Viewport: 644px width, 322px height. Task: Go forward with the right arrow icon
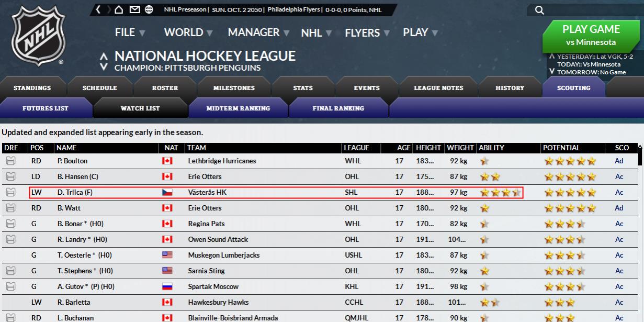click(x=109, y=10)
